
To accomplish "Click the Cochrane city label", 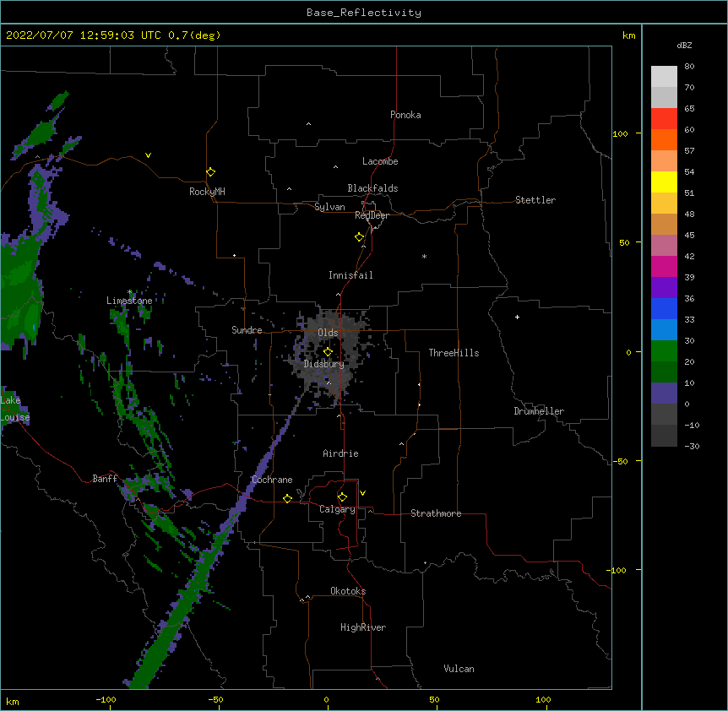I will [x=272, y=480].
